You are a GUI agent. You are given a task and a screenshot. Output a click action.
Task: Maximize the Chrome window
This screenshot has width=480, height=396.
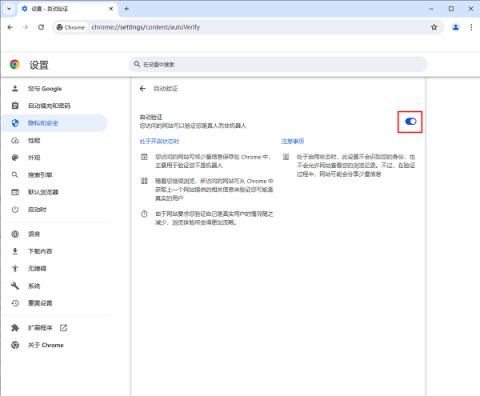[451, 9]
